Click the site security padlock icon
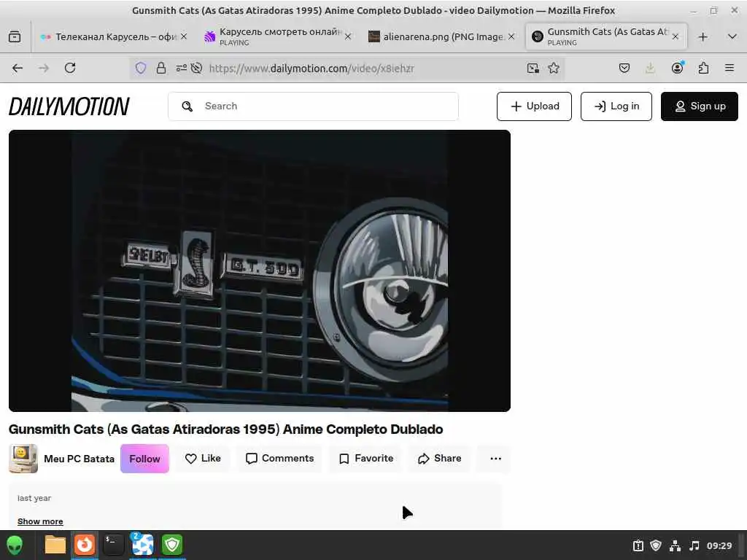Screen dimensions: 747x560 pos(161,68)
